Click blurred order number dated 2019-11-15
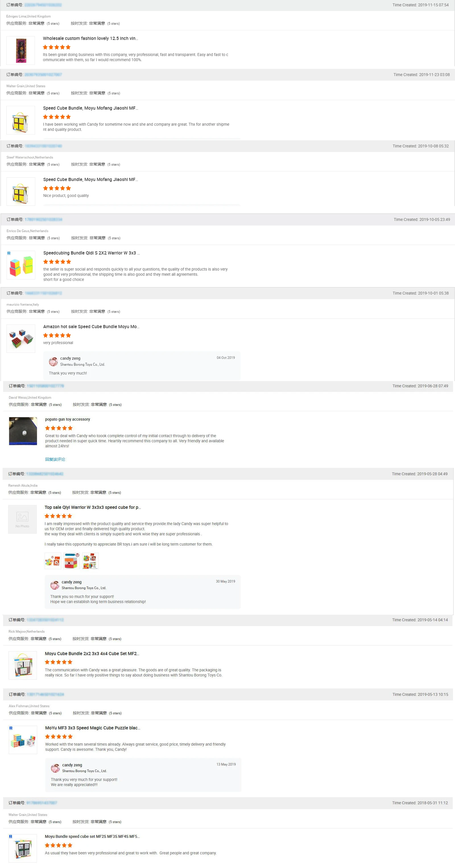Image resolution: width=455 pixels, height=868 pixels. tap(43, 5)
